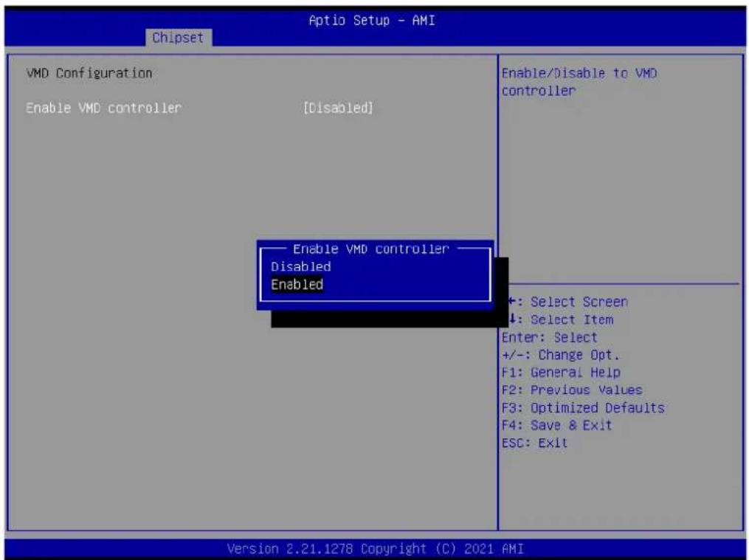Click the F3: Optimized Defaults hint
This screenshot has width=749, height=560.
pyautogui.click(x=583, y=407)
